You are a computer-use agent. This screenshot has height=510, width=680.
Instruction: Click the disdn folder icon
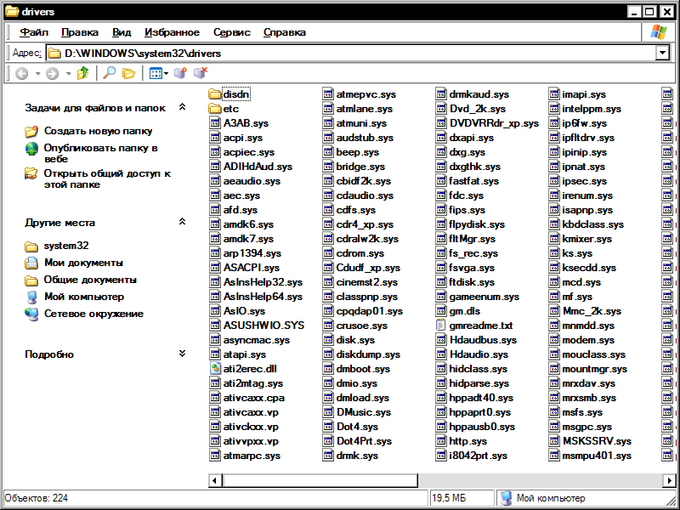(215, 94)
